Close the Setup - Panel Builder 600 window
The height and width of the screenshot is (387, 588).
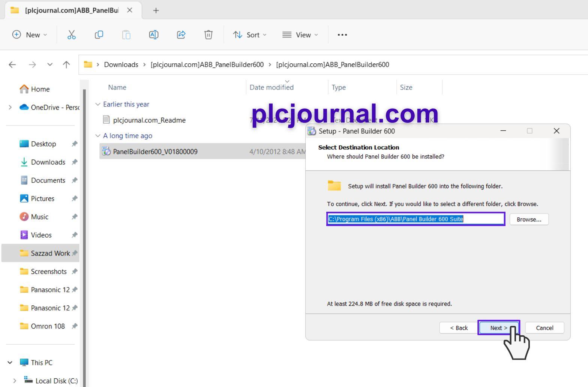[556, 131]
